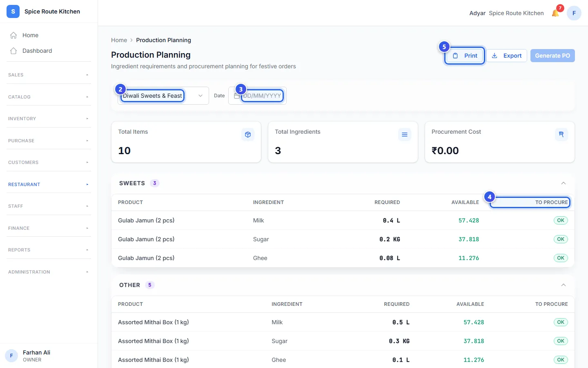Expand the Purchase sidebar section
Image resolution: width=588 pixels, height=368 pixels.
49,141
